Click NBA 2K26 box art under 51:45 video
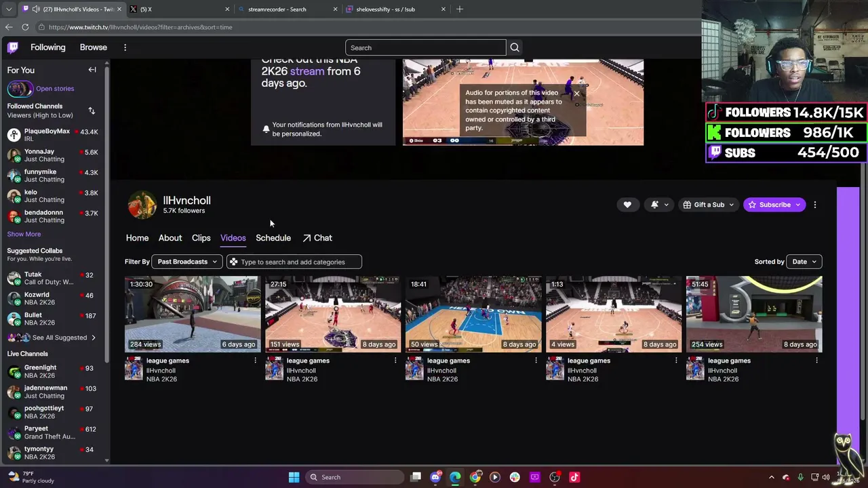Screen dimensions: 868x488 tap(695, 369)
